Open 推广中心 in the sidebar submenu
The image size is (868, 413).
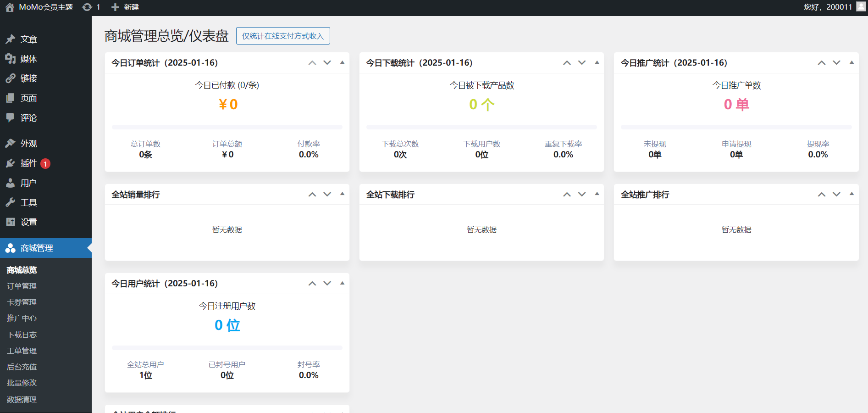[22, 318]
